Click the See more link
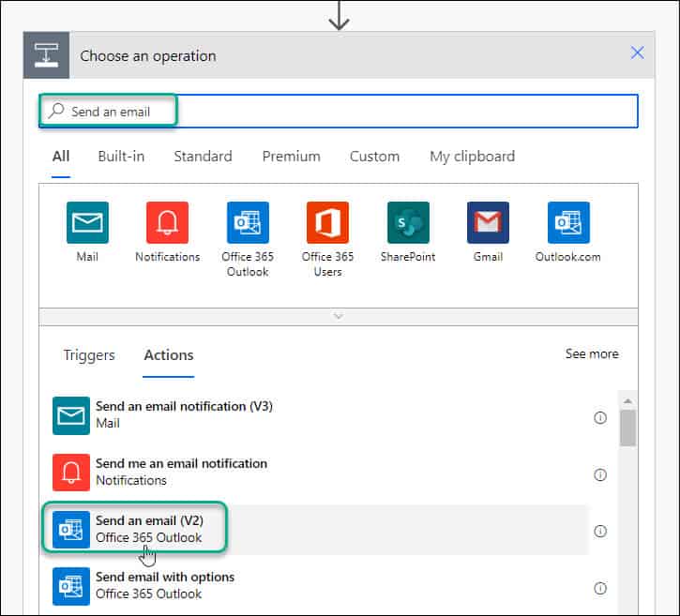The height and width of the screenshot is (616, 680). (x=592, y=353)
